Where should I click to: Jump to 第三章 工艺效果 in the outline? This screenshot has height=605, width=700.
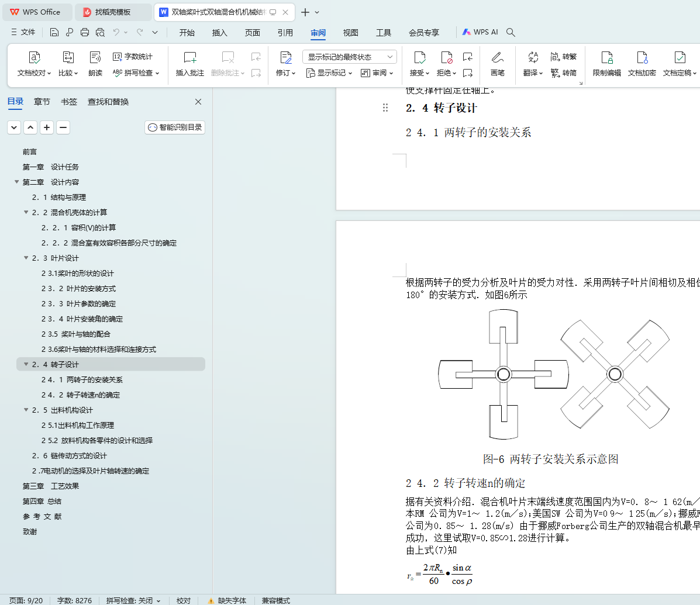51,486
